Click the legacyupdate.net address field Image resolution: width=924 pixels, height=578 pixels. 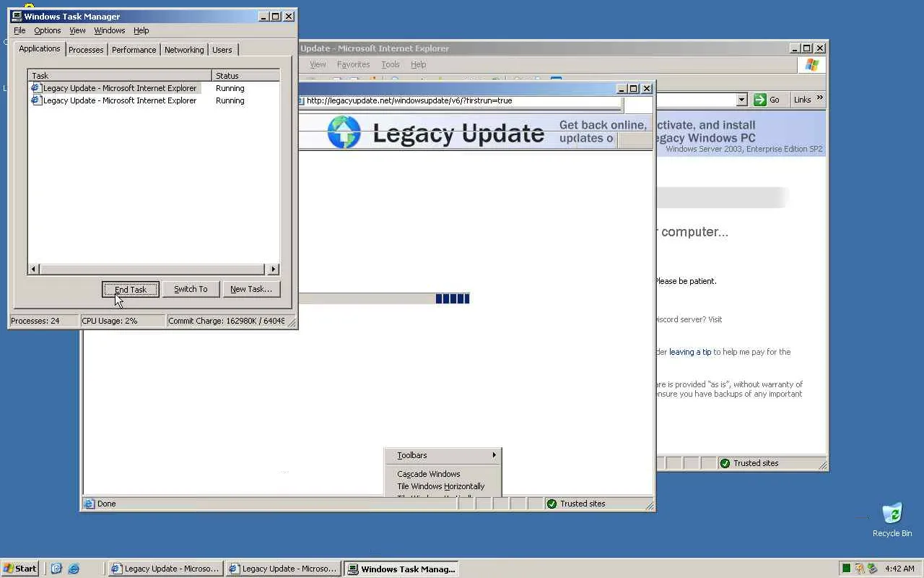pos(459,100)
